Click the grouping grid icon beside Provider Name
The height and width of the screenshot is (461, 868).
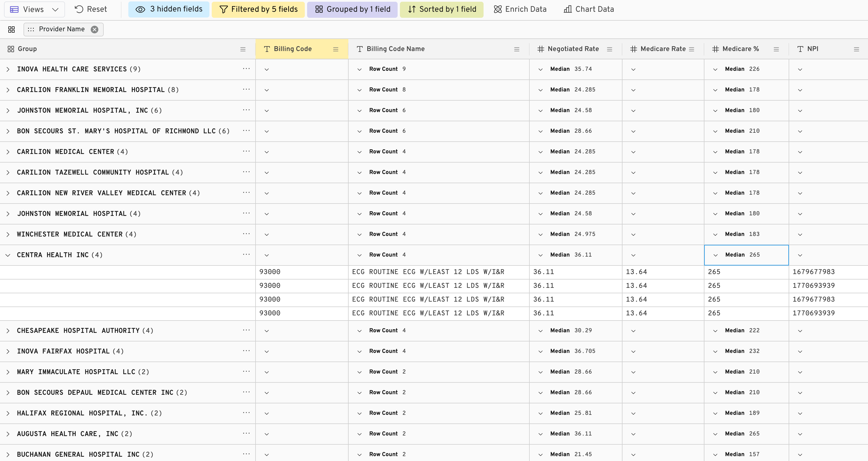(x=11, y=29)
